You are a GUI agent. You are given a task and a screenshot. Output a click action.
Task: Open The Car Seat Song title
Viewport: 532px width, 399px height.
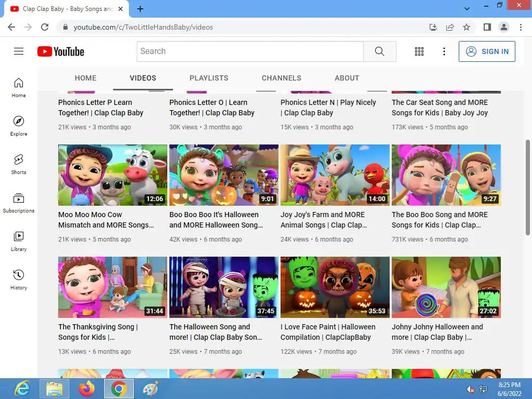point(440,108)
